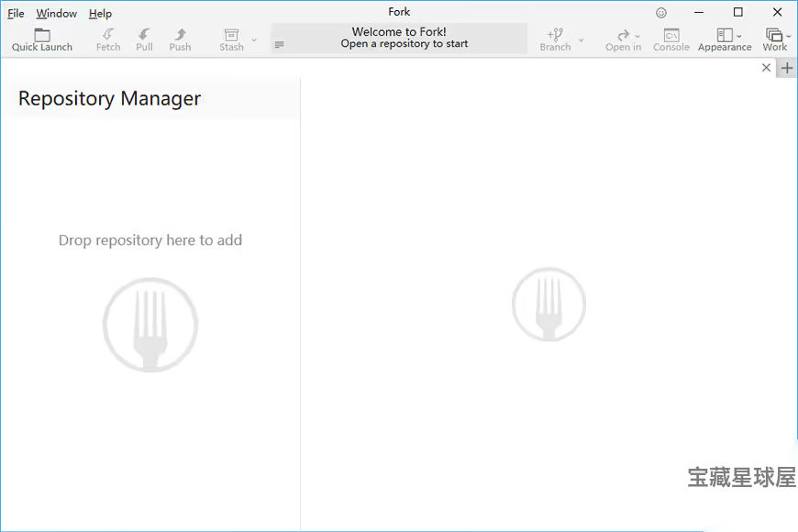This screenshot has width=798, height=532.
Task: Click the Drop repository here to add text
Action: click(x=150, y=239)
